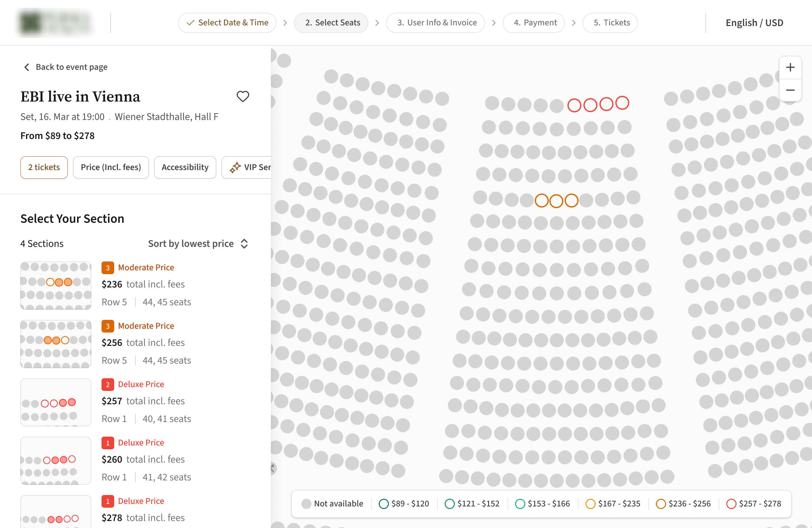This screenshot has width=812, height=528.
Task: Open the English / USD language selector
Action: coord(754,23)
